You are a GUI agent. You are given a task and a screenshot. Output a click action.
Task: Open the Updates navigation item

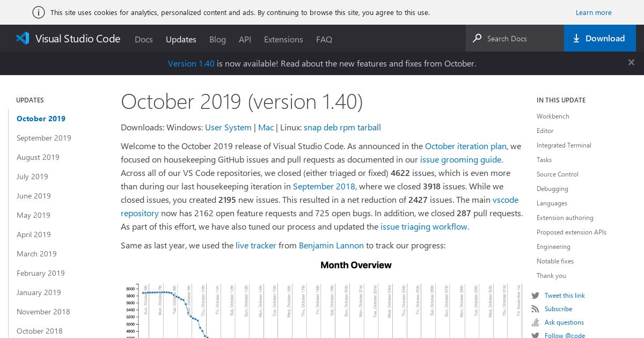181,39
